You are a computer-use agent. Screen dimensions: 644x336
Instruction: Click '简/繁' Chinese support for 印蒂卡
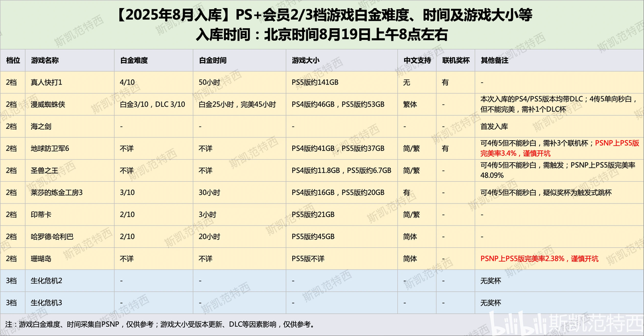point(412,215)
